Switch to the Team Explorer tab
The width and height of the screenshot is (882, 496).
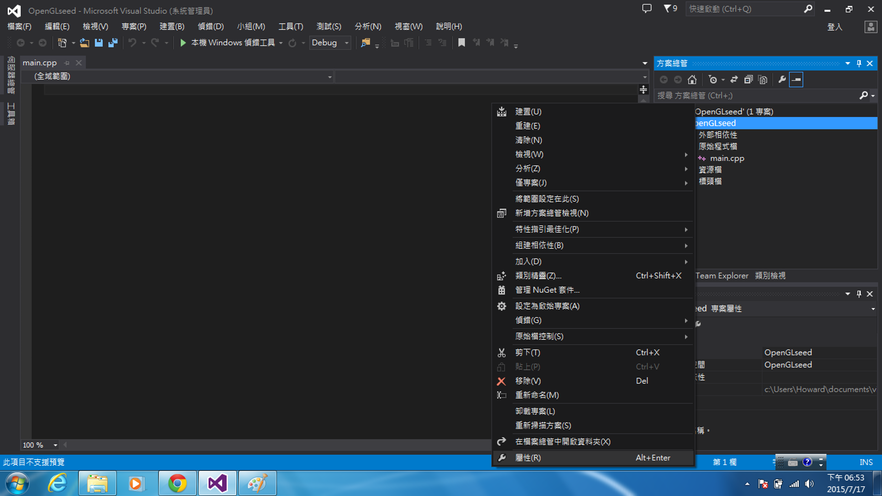(722, 276)
